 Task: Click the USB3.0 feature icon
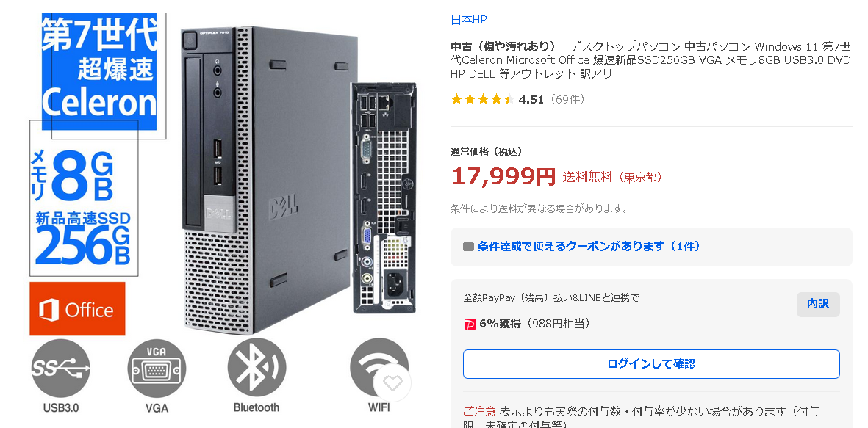[x=61, y=369]
